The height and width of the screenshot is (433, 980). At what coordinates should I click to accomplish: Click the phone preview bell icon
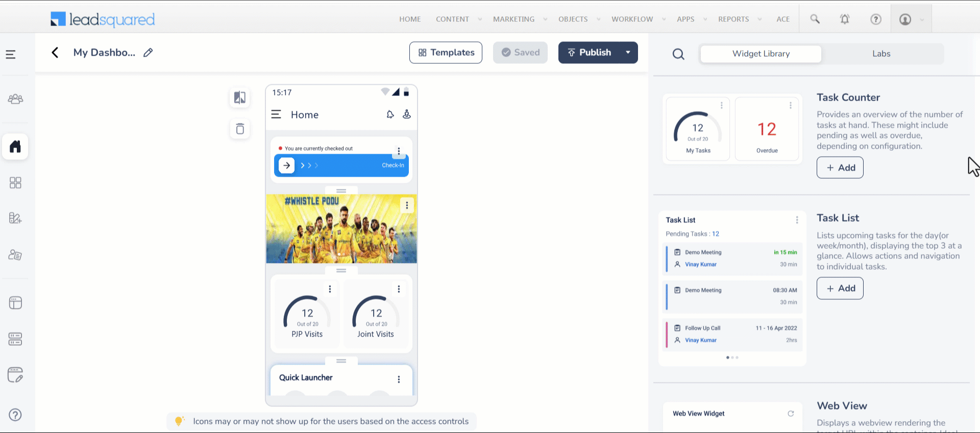pos(390,114)
